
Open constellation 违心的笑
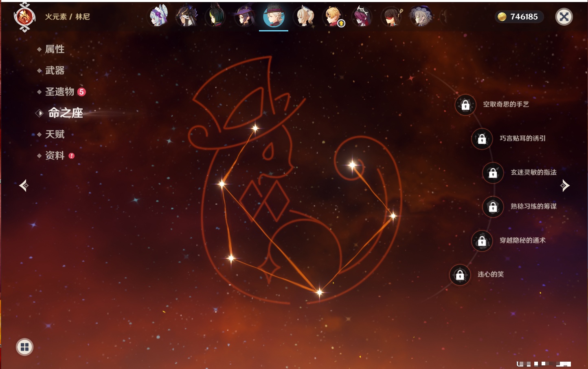click(x=491, y=274)
